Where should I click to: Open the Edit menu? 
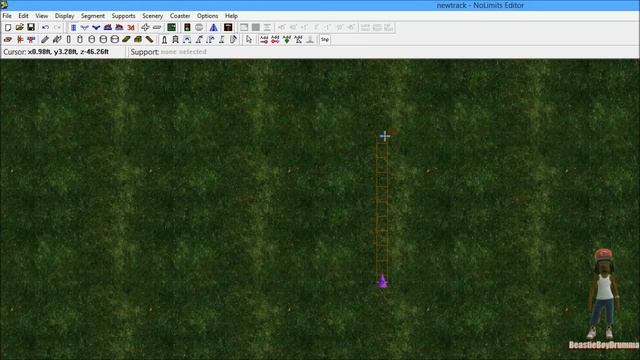pyautogui.click(x=23, y=16)
